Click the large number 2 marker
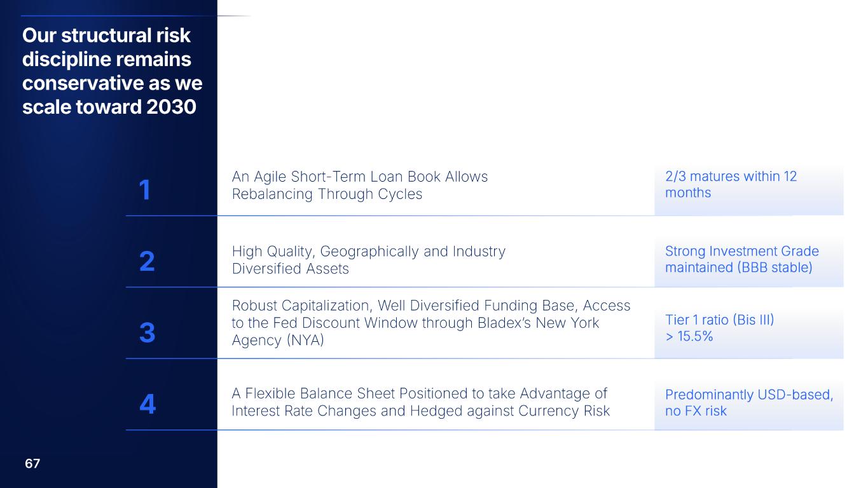868x488 pixels. pos(146,261)
